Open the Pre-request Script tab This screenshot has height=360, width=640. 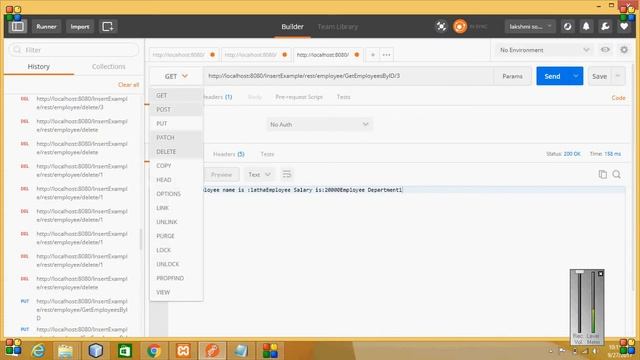[299, 97]
